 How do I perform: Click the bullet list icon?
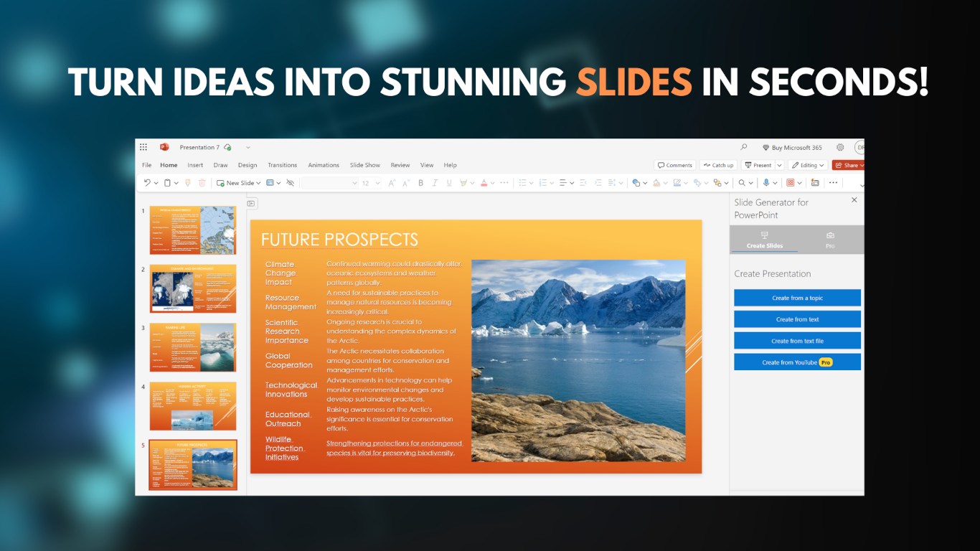coord(522,183)
